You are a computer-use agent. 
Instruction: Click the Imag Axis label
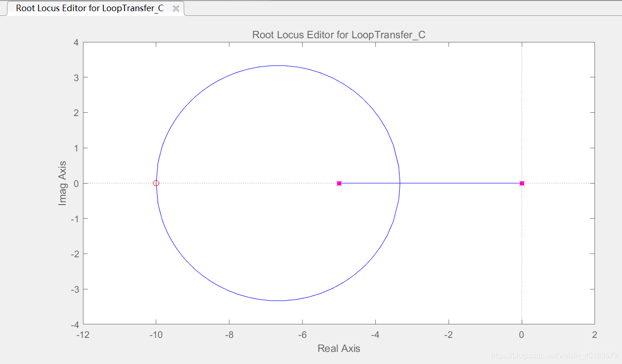[x=62, y=183]
